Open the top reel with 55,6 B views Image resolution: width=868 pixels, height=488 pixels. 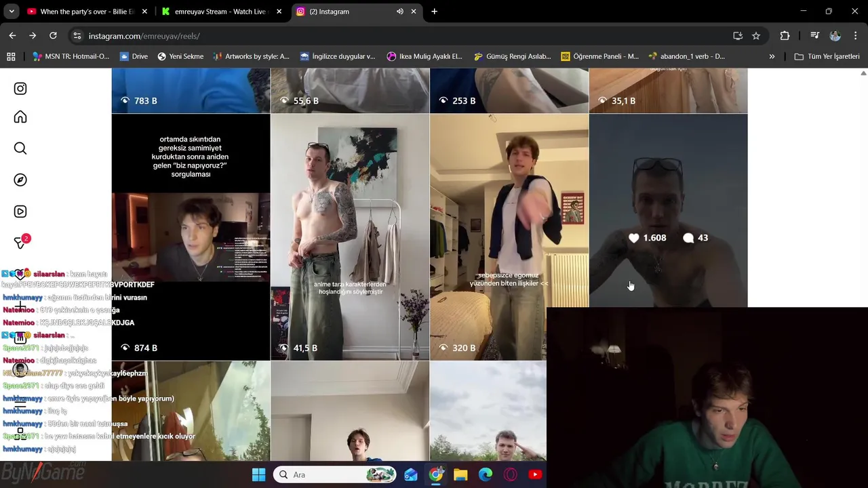click(x=350, y=90)
